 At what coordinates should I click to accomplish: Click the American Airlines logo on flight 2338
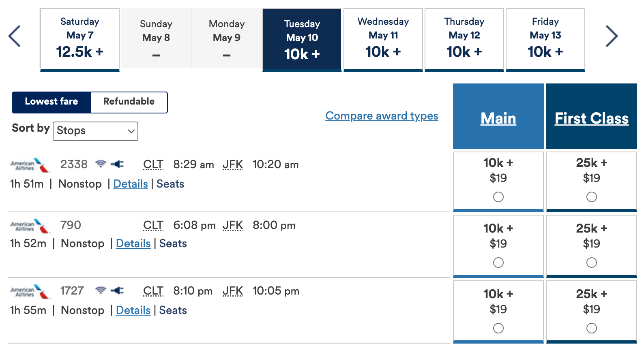click(x=29, y=165)
